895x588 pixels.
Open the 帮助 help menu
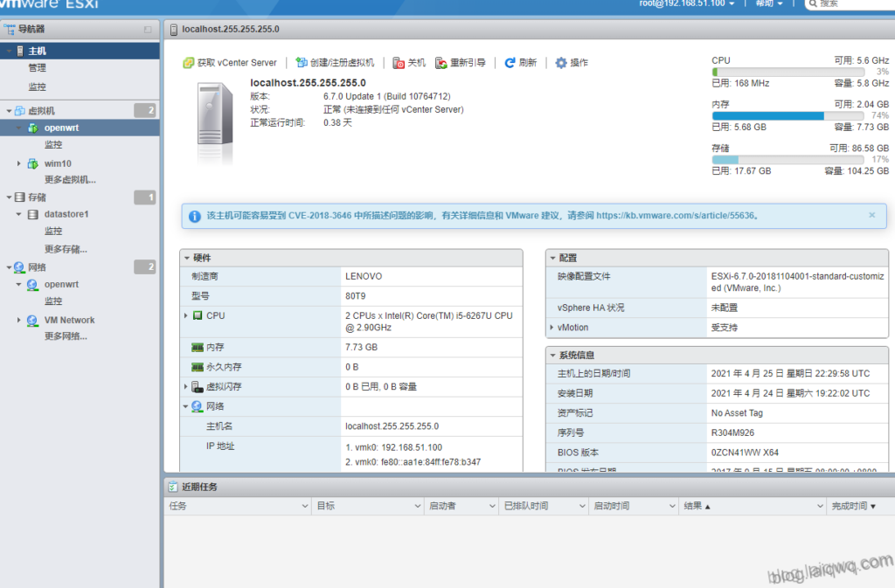point(770,3)
